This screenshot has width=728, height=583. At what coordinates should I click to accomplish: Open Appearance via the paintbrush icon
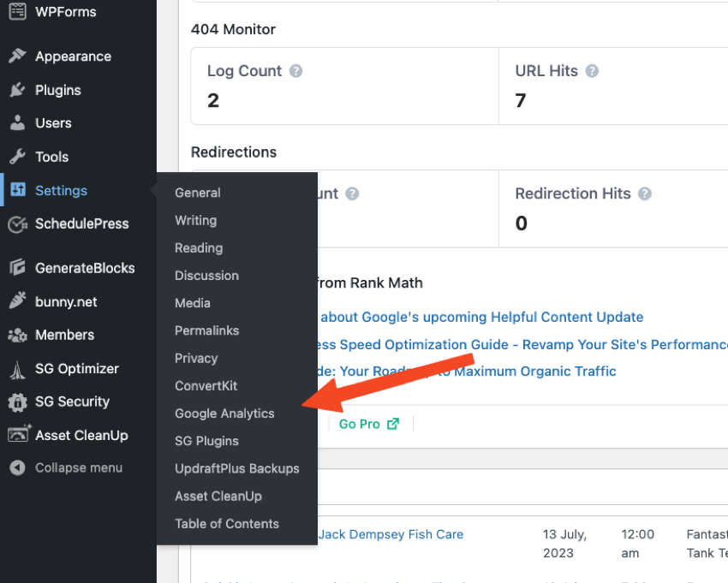coord(19,57)
